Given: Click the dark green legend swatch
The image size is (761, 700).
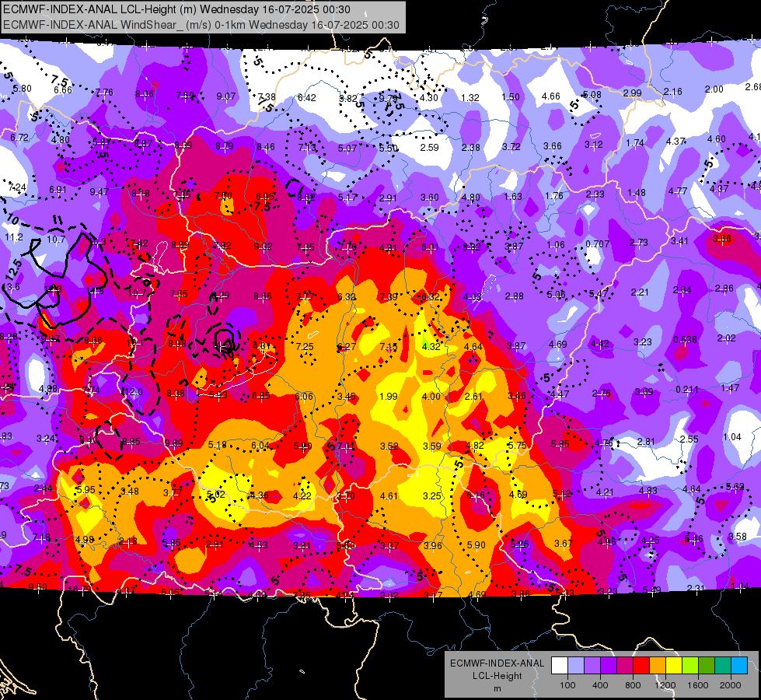Looking at the screenshot, I should coord(706,666).
